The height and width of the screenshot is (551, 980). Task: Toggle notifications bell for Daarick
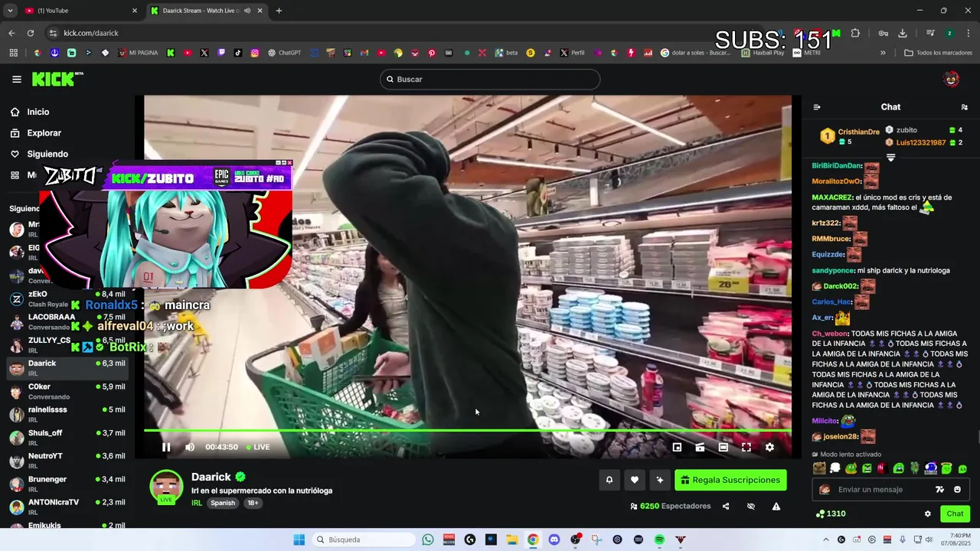tap(609, 480)
